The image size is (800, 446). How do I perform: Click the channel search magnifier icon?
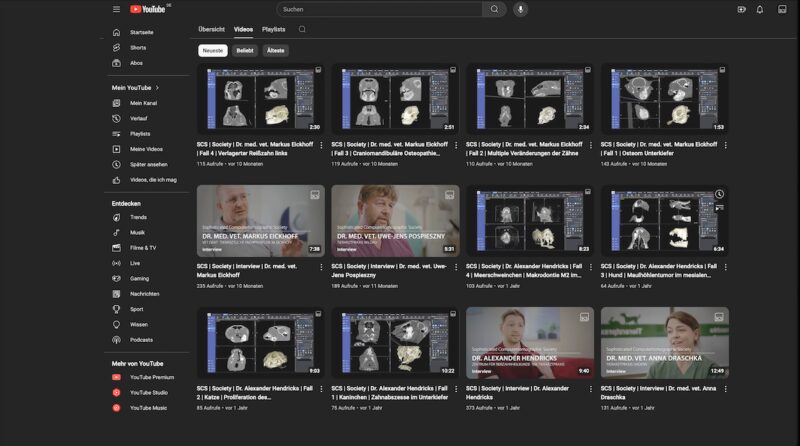(x=302, y=29)
